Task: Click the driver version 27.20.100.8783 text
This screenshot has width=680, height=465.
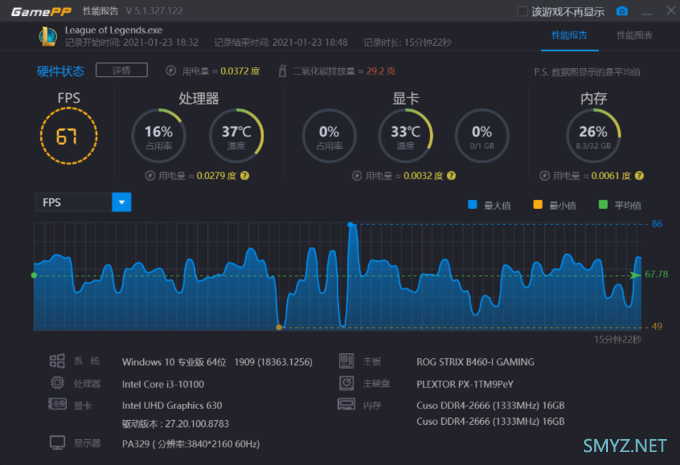Action: coord(175,424)
